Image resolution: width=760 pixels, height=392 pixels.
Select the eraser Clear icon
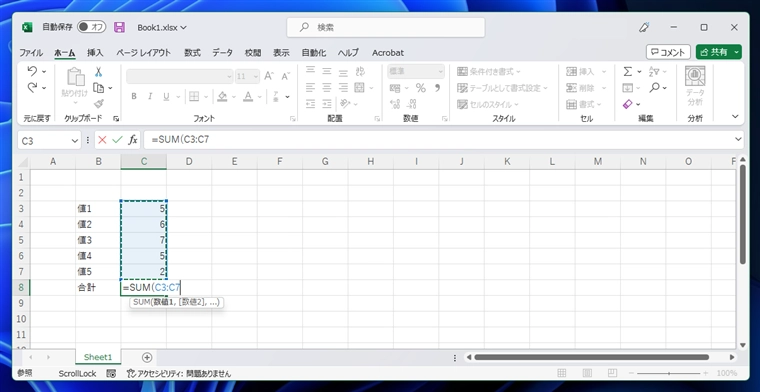coord(628,104)
